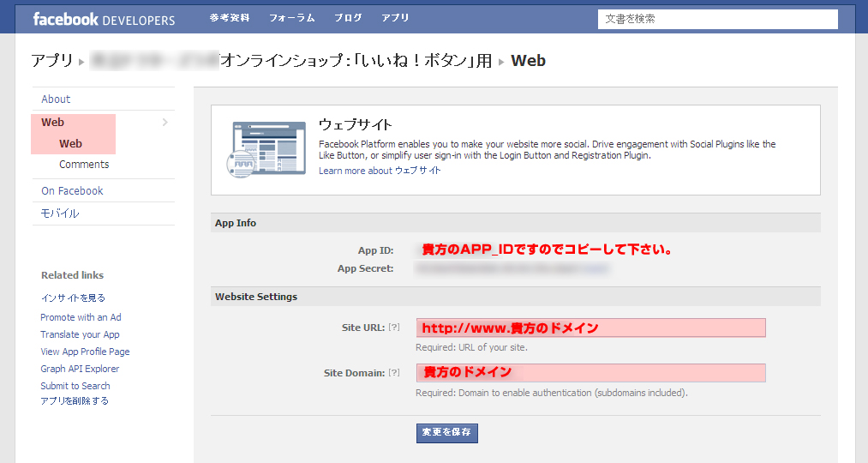868x463 pixels.
Task: Click the Promote with an Ad link
Action: pyautogui.click(x=81, y=317)
